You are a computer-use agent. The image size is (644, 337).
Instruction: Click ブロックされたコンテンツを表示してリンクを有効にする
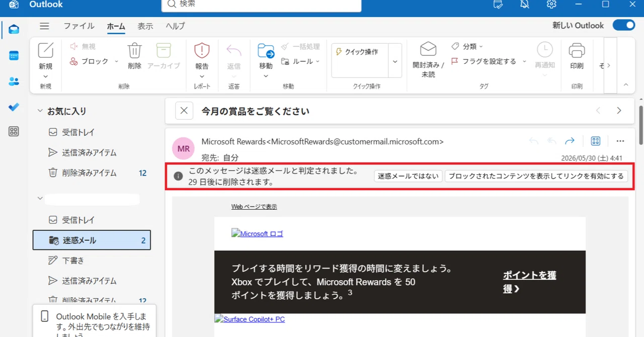[536, 176]
